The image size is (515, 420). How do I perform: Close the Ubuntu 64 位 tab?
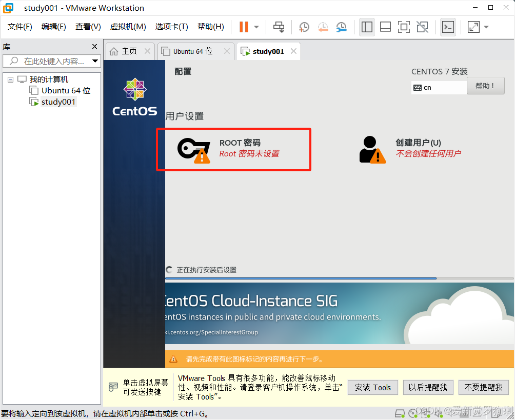point(227,51)
